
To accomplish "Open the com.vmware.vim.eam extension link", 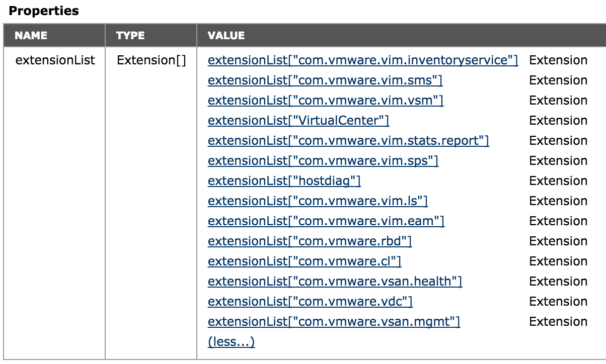I will pos(326,221).
